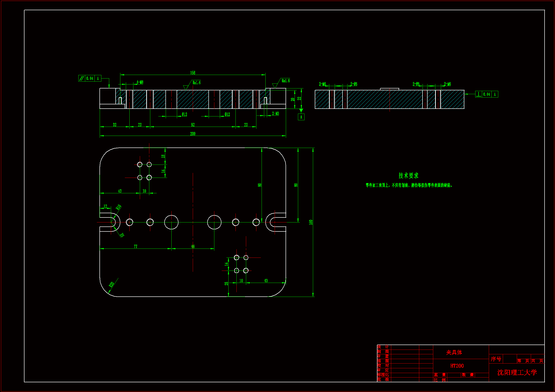Click the 夹具体 title cell

click(x=454, y=352)
